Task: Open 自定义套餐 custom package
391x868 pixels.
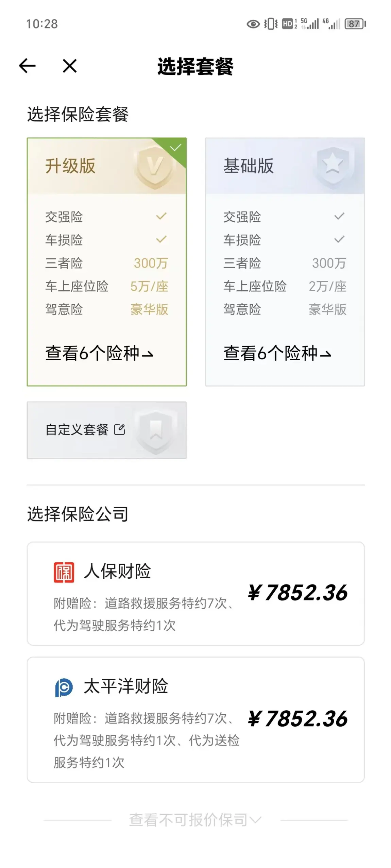Action: [x=107, y=430]
